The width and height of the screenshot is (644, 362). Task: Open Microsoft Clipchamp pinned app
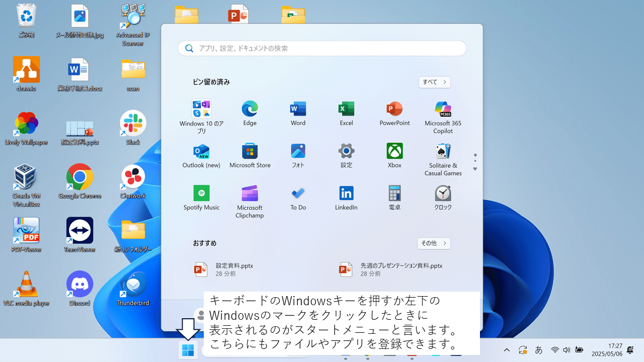[x=250, y=201]
